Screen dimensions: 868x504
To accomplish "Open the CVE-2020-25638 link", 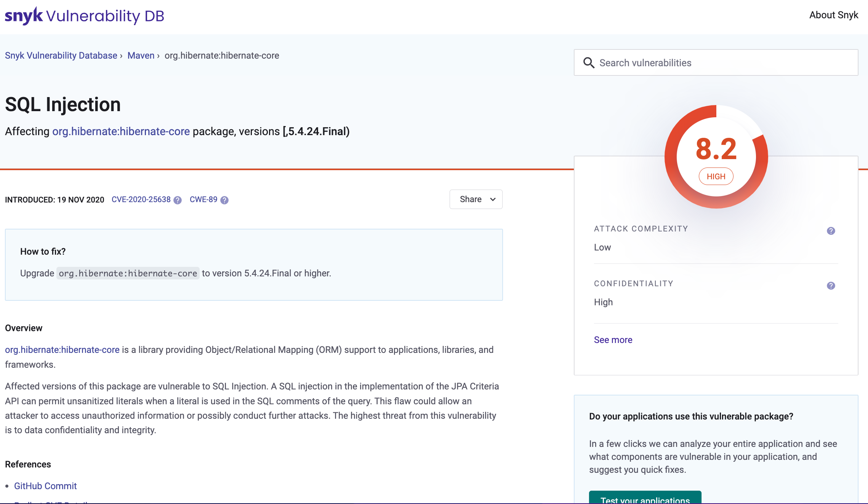I will click(x=141, y=199).
